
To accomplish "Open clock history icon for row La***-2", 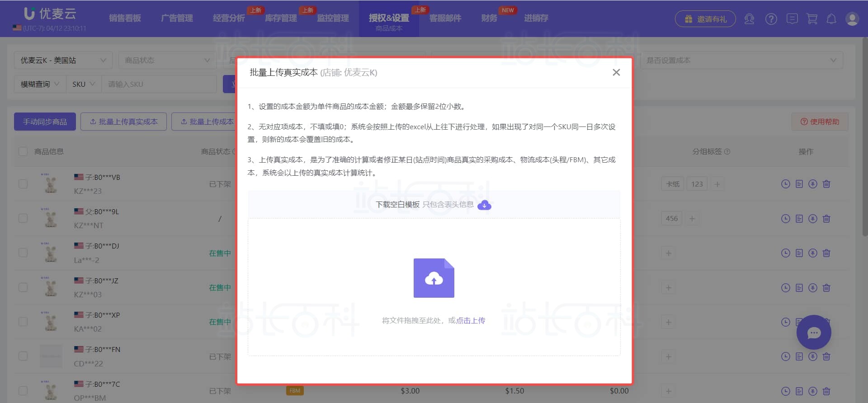I will [786, 253].
